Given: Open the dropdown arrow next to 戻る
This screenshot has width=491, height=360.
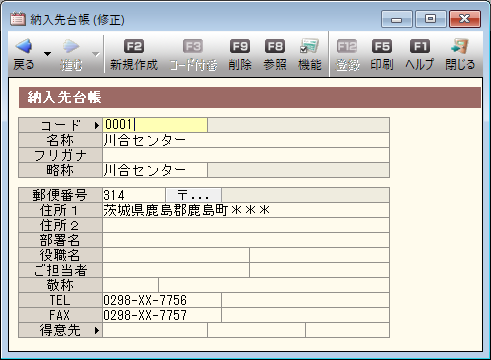Looking at the screenshot, I should click(48, 54).
